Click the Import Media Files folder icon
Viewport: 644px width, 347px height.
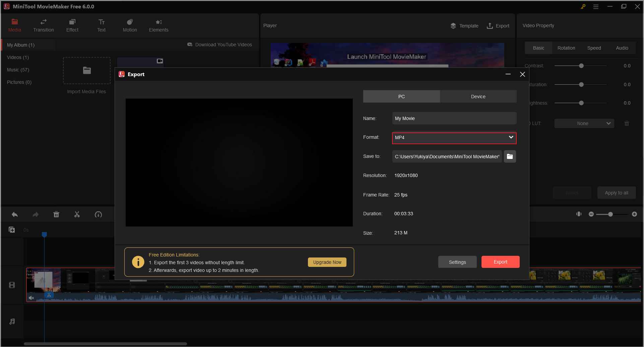(87, 70)
